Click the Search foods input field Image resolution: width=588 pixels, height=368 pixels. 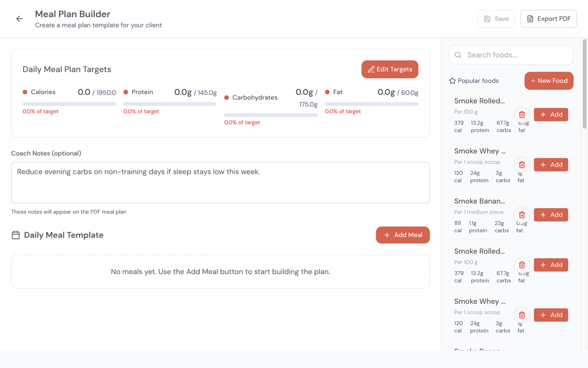[x=511, y=54]
